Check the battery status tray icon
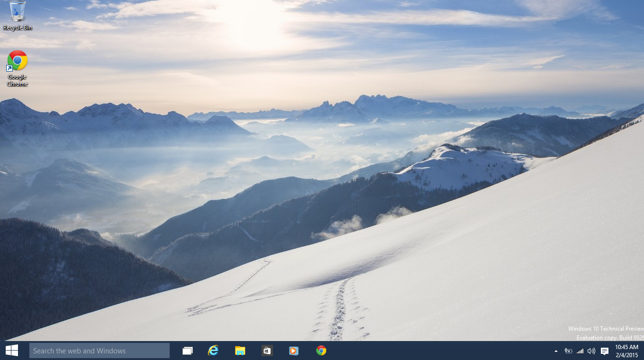This screenshot has height=360, width=644. click(x=568, y=351)
